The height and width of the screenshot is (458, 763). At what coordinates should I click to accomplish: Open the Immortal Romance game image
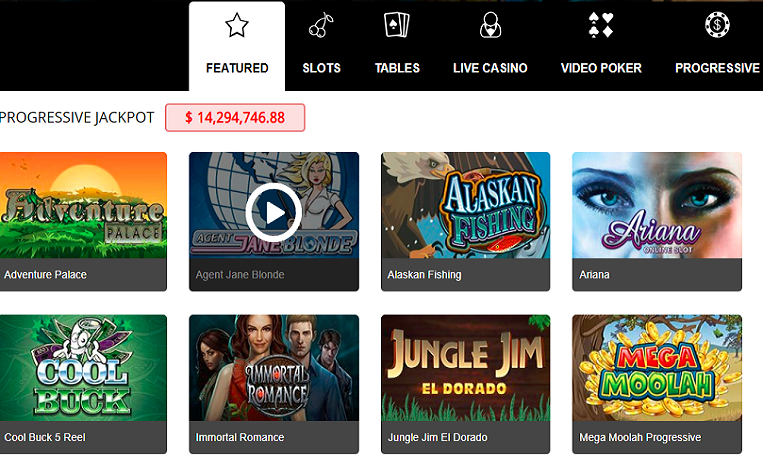[274, 368]
